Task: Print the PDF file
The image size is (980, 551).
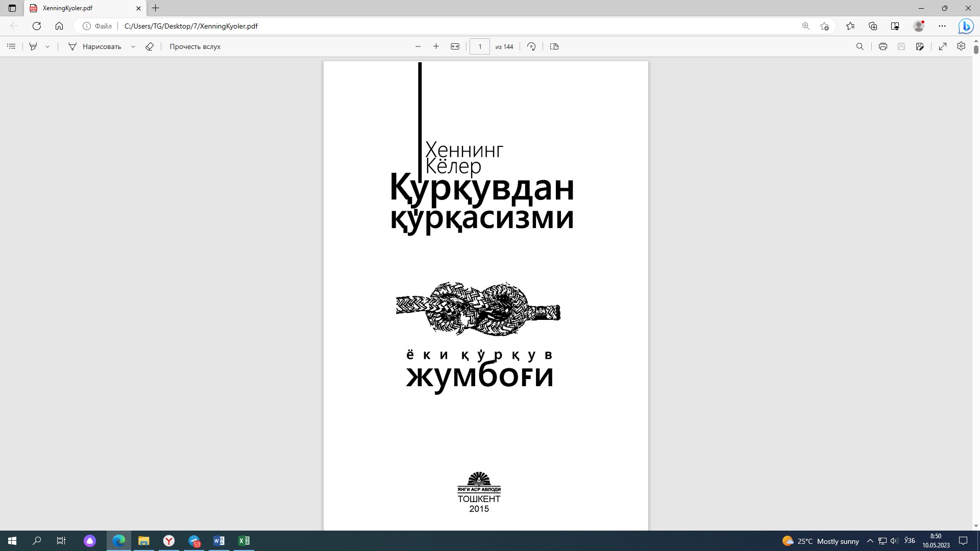Action: [883, 46]
